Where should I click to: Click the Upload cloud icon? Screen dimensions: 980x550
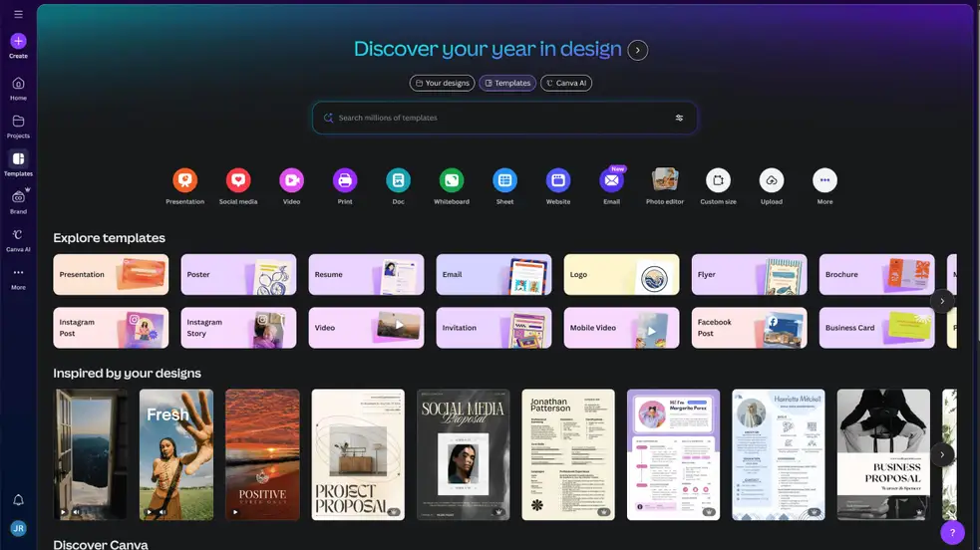(x=771, y=180)
